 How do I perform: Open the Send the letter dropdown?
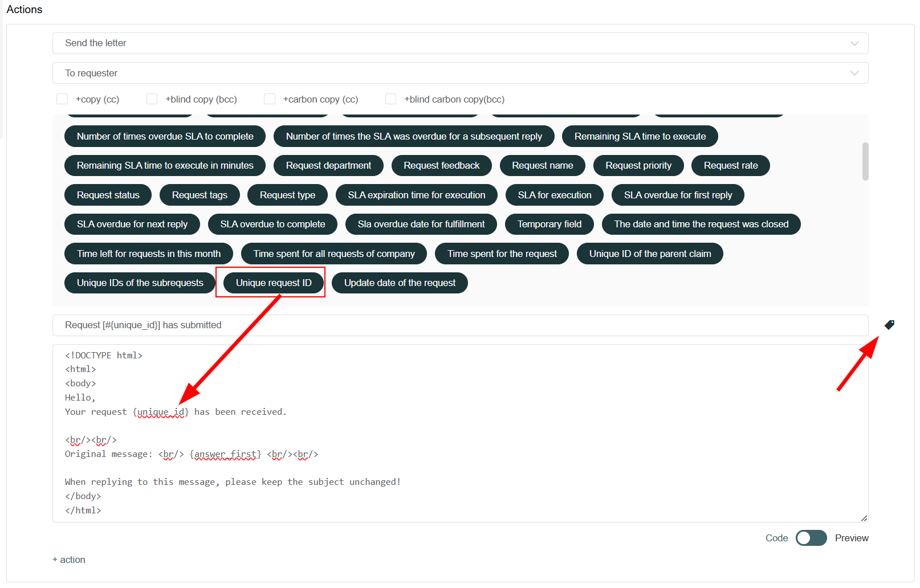pyautogui.click(x=460, y=43)
